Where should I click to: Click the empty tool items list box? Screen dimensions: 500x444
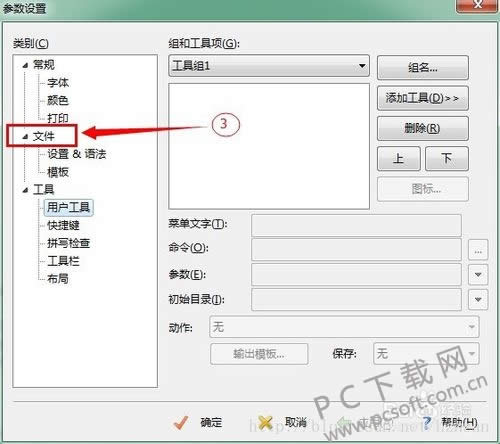269,146
